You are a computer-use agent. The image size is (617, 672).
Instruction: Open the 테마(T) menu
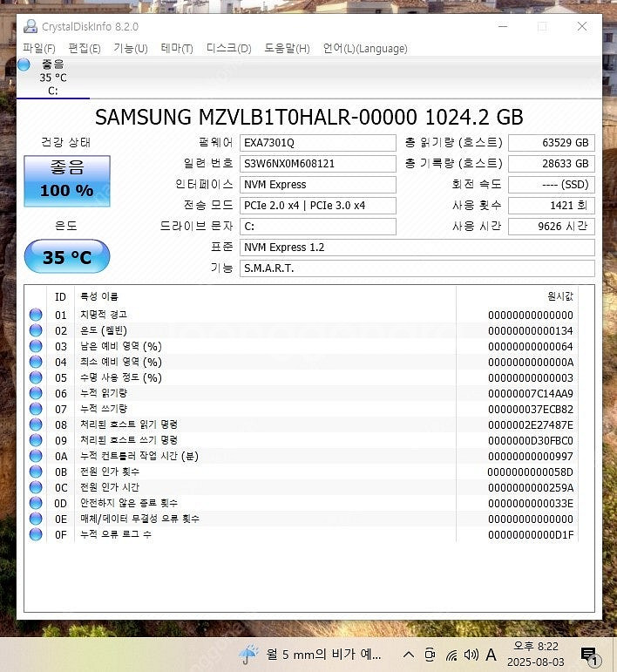[x=177, y=49]
